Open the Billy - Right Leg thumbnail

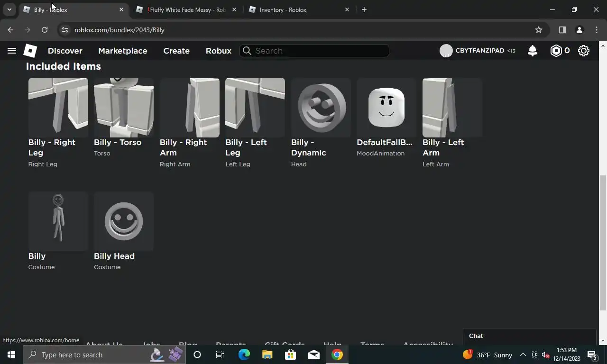[x=58, y=108]
